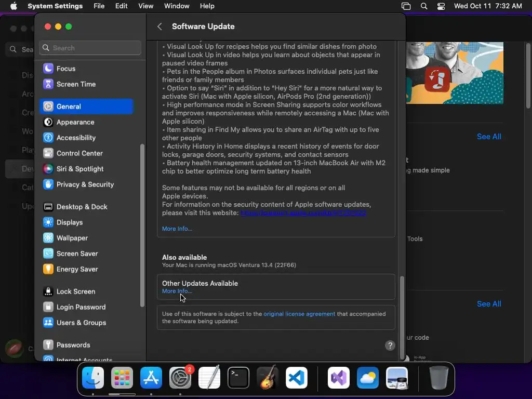532x399 pixels.
Task: Open Users & Groups icon
Action: [48, 323]
